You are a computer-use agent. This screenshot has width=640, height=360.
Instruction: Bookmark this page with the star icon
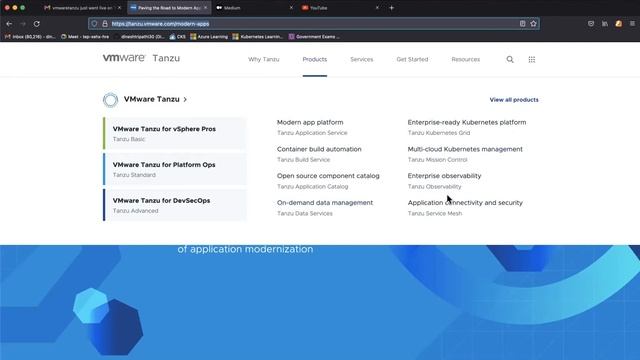click(533, 24)
